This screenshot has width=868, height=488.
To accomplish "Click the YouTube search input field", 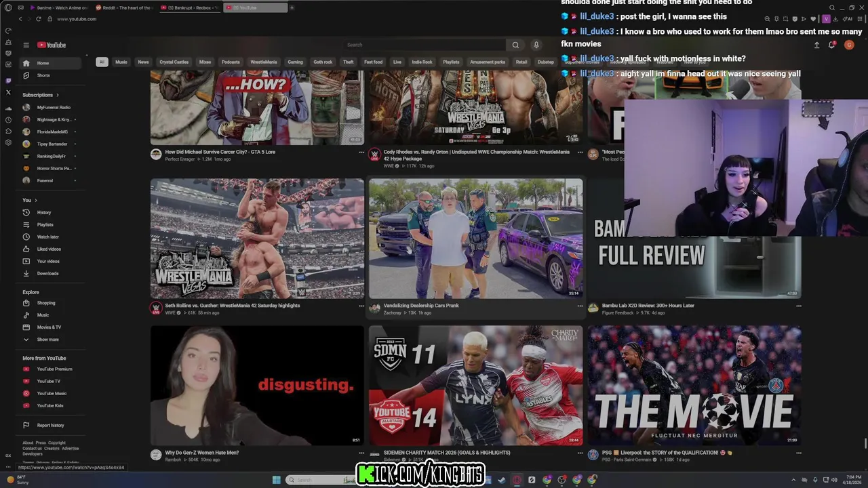I will click(x=424, y=45).
